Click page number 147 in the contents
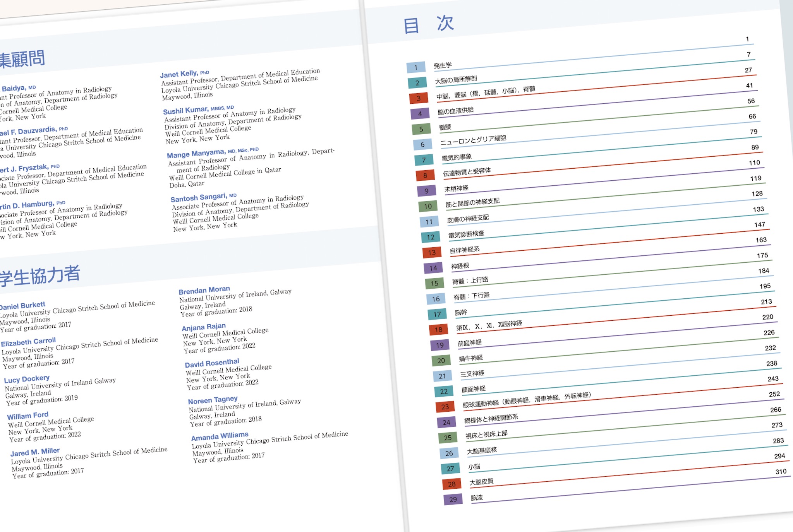The height and width of the screenshot is (532, 793). pos(759,224)
